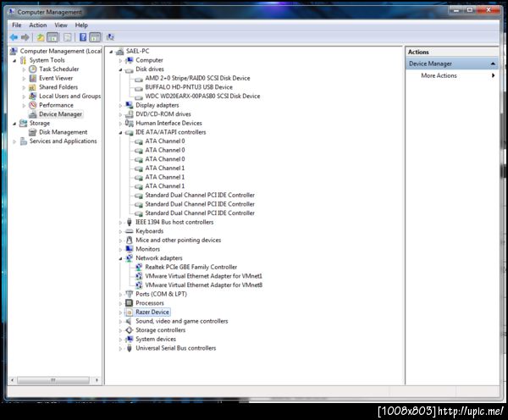Click right arrow of left pane scrollbar

click(97, 380)
